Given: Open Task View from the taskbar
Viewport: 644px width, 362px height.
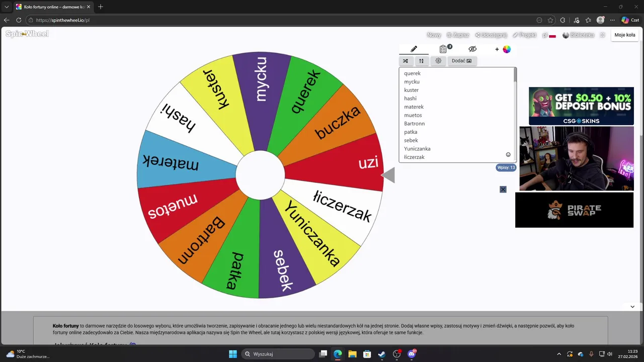Looking at the screenshot, I should 324,354.
